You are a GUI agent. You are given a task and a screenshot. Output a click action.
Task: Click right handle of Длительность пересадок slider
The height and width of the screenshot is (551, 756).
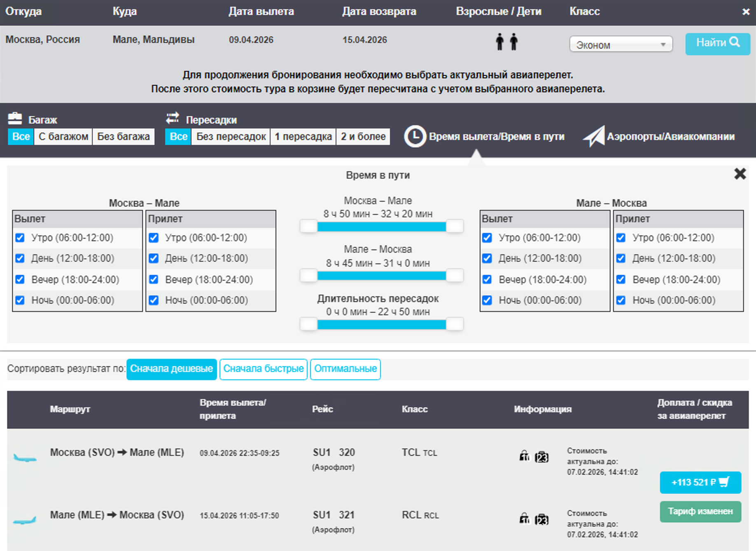[455, 324]
